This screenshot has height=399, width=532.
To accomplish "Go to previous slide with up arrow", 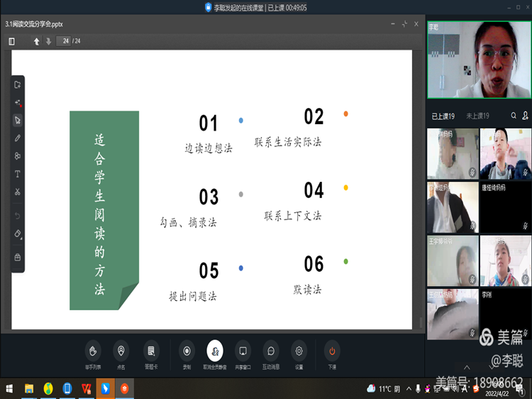I will point(37,41).
